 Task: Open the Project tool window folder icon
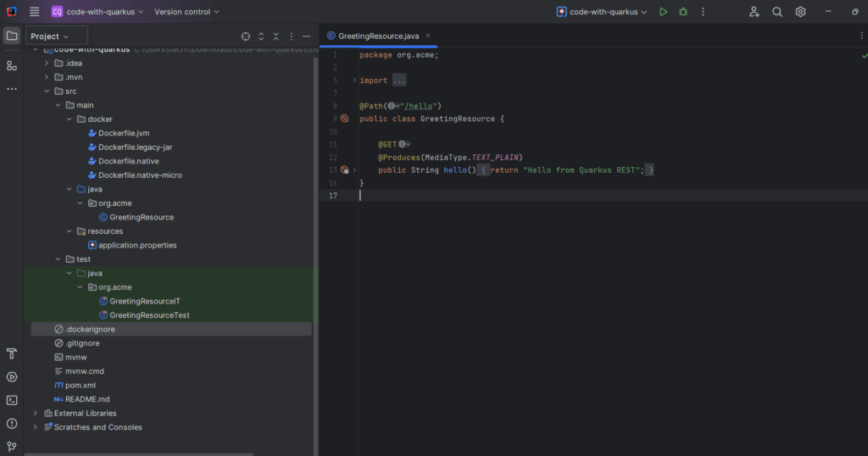pos(12,36)
